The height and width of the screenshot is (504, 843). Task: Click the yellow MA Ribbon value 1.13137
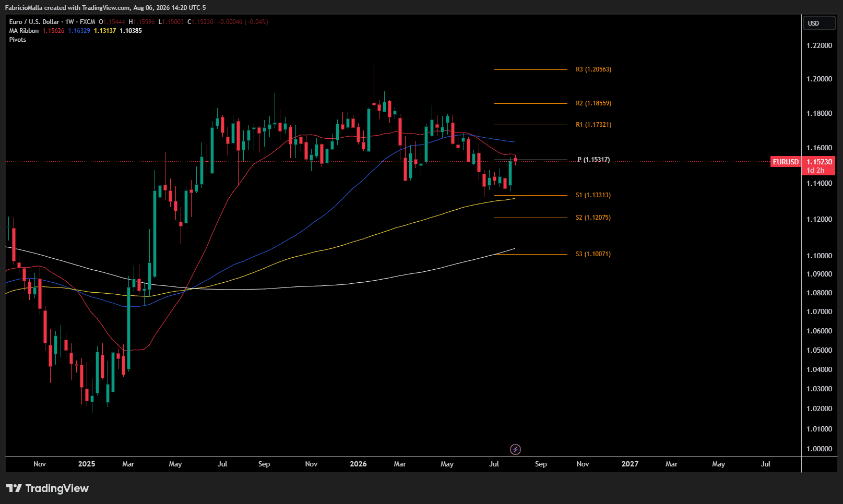105,31
